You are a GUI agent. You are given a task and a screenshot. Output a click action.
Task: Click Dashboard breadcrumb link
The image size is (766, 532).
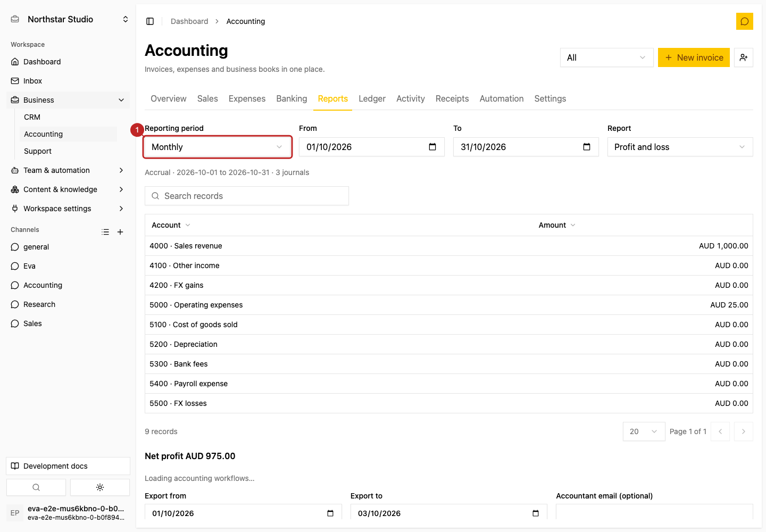click(x=189, y=21)
